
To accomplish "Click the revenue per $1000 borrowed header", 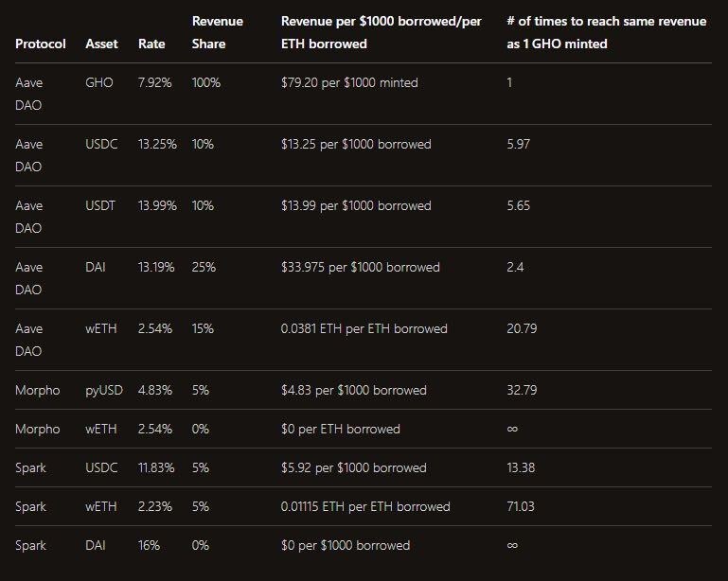I will pos(382,32).
